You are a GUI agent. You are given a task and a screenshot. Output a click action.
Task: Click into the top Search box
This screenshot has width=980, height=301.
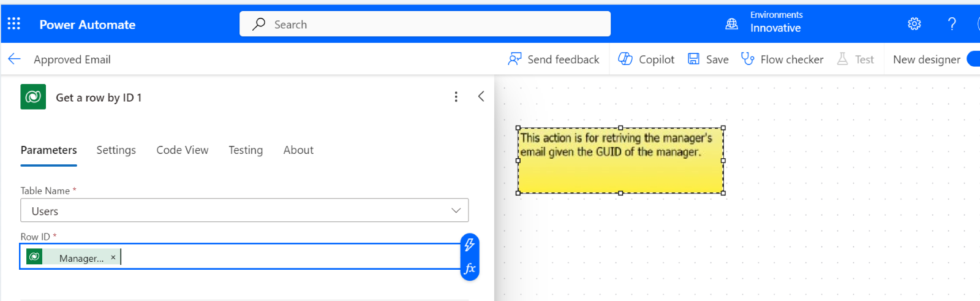424,24
